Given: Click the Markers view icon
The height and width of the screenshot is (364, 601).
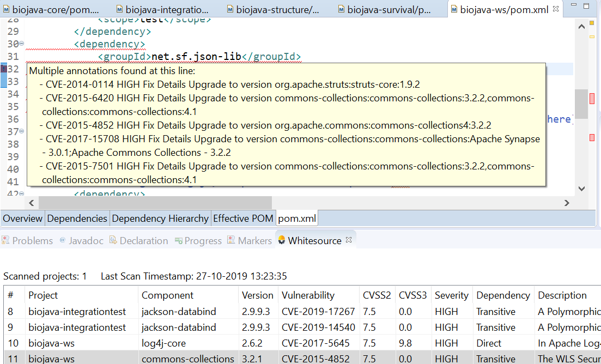Looking at the screenshot, I should [232, 240].
